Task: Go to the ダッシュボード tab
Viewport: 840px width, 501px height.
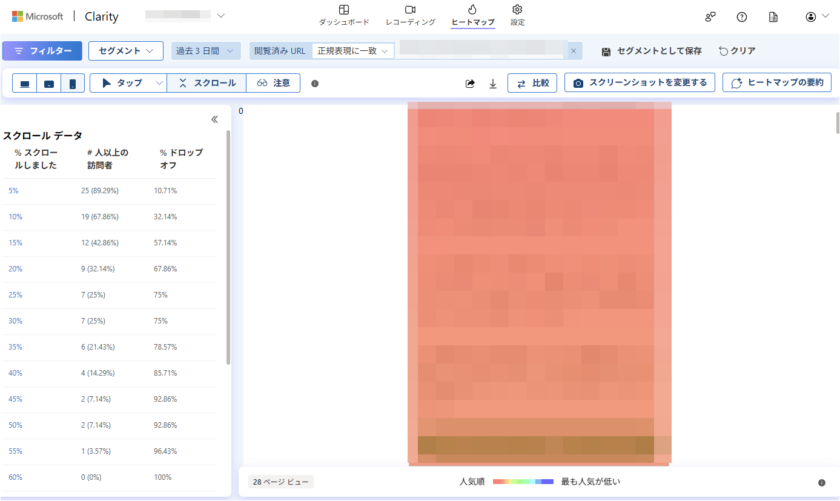Action: (x=344, y=15)
